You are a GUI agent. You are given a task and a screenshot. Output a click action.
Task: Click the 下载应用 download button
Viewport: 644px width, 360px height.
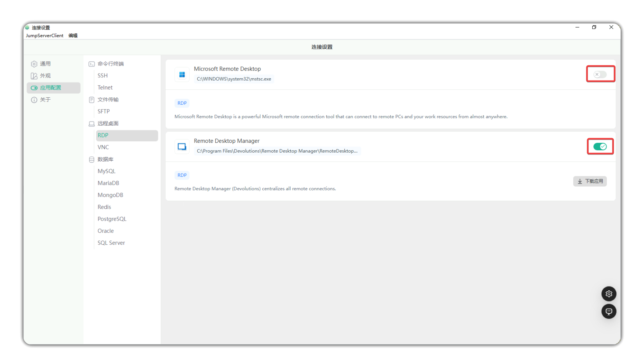pos(590,181)
